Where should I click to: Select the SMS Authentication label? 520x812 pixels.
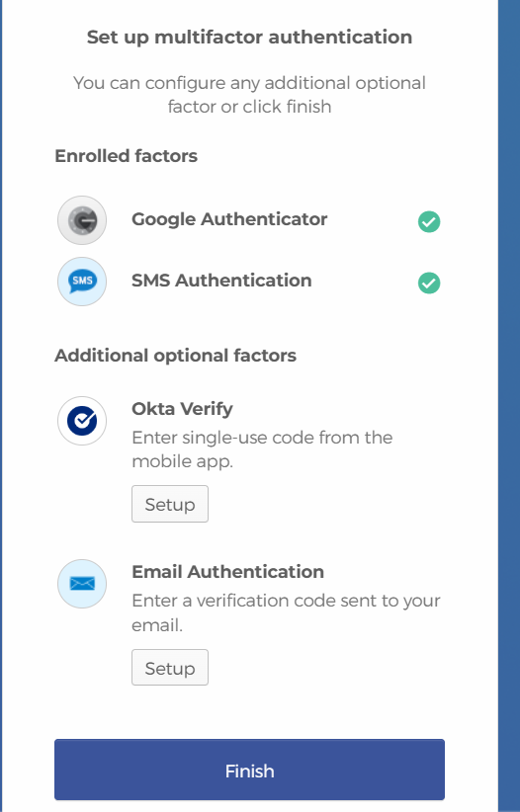[221, 281]
